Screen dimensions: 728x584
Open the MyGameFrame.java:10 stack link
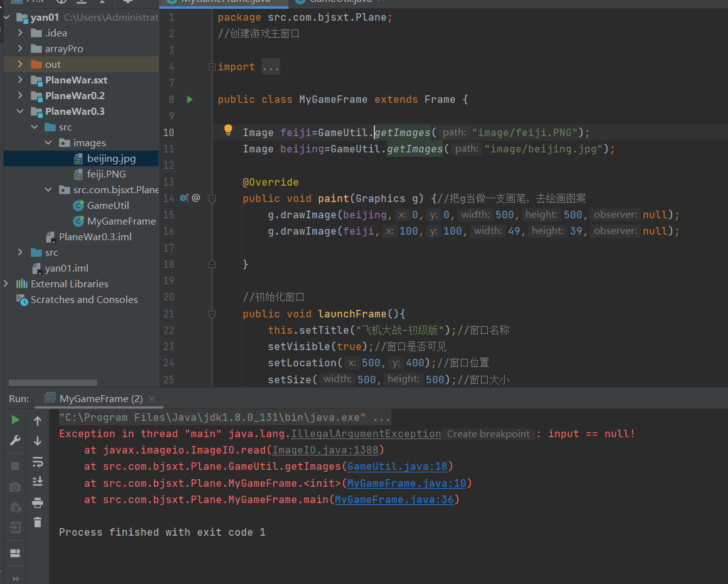click(407, 483)
